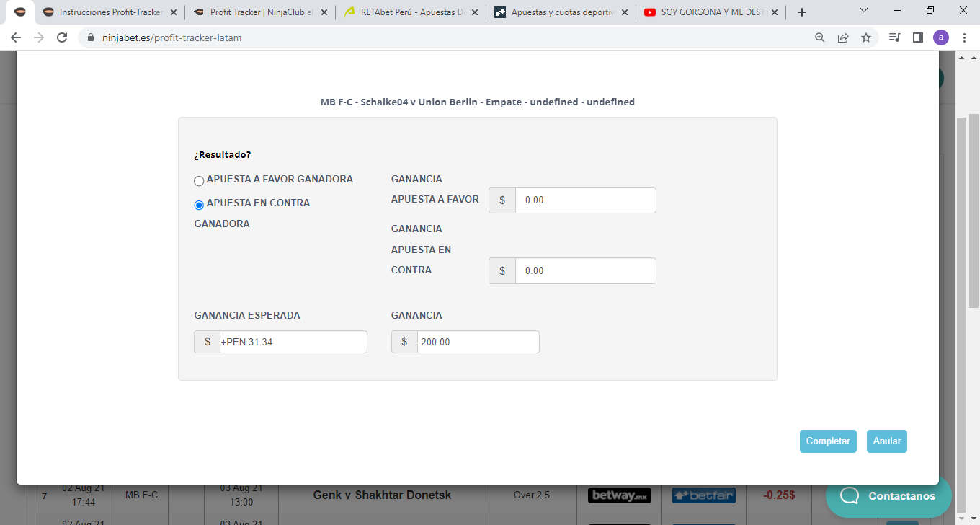Screen dimensions: 980x525
Task: Bookmark this page with star icon
Action: pos(866,37)
